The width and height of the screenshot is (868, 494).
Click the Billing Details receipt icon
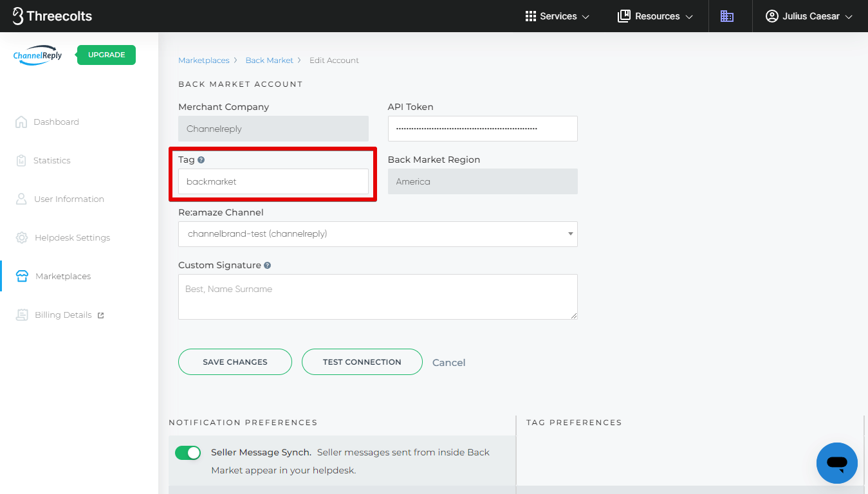point(23,315)
